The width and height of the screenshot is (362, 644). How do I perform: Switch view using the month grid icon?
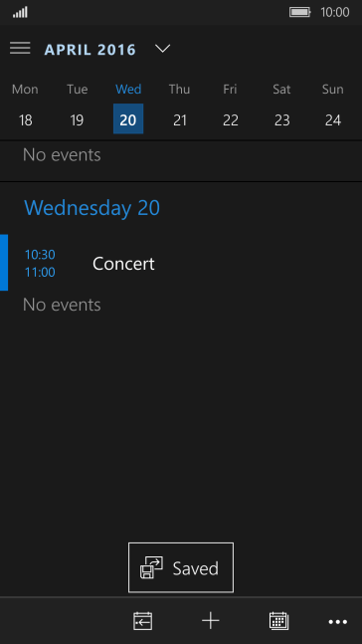[279, 620]
